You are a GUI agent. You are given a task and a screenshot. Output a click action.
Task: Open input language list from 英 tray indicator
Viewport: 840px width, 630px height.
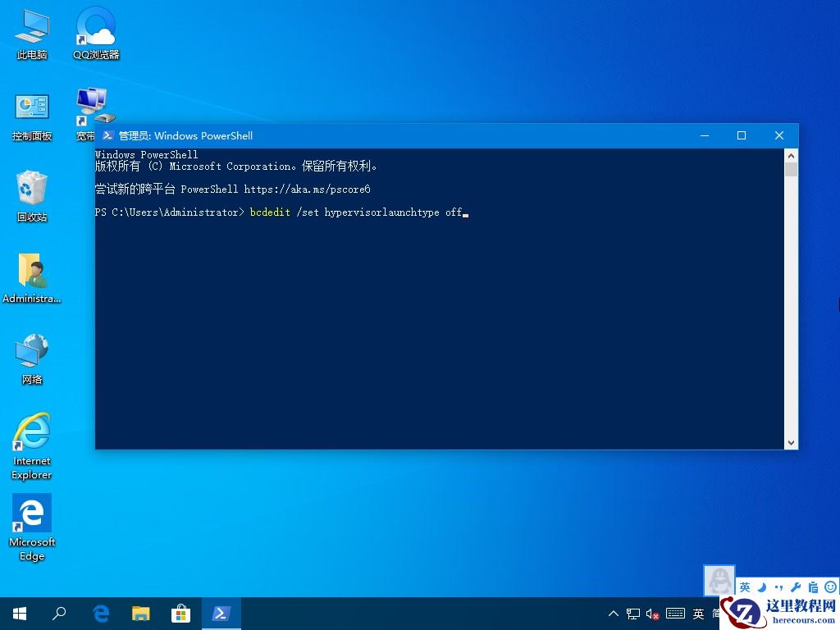point(697,614)
